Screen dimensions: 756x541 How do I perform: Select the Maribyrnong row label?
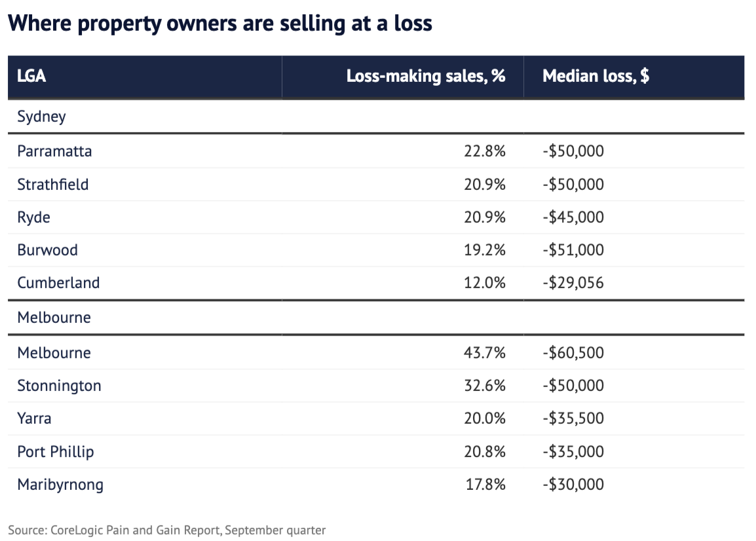coord(60,485)
